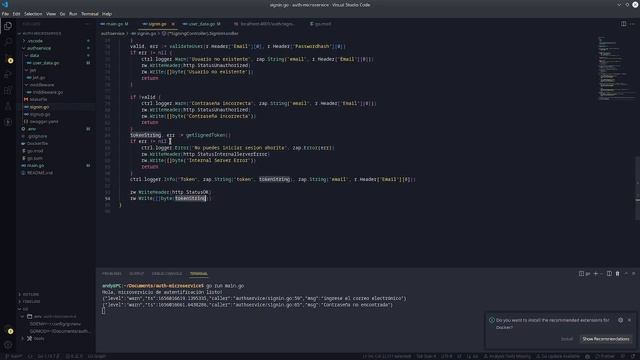The height and width of the screenshot is (360, 640).
Task: Close the signin.go editor tab
Action: coord(173,24)
